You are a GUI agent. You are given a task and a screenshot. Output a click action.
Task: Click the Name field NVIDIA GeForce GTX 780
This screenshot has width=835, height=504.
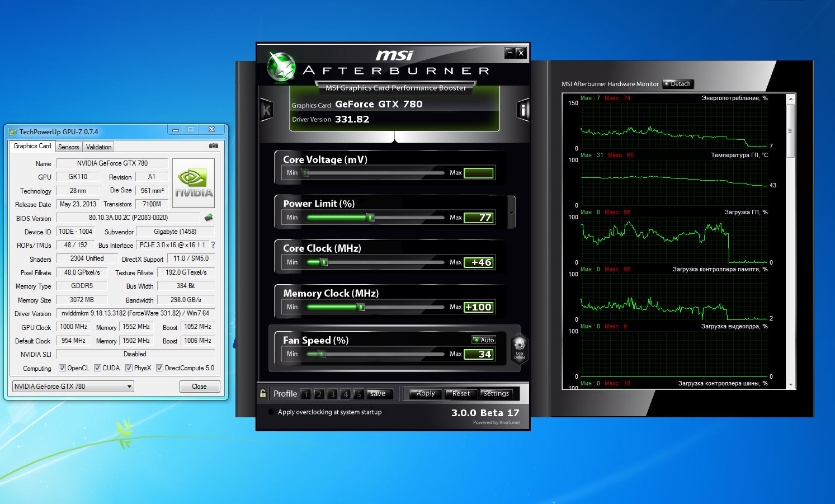coord(112,163)
